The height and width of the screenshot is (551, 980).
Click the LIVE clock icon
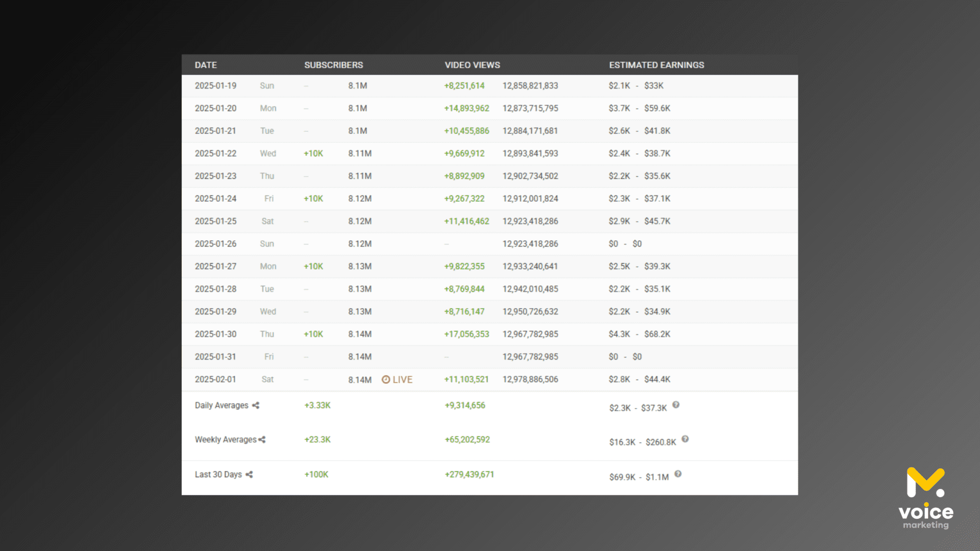pos(386,380)
